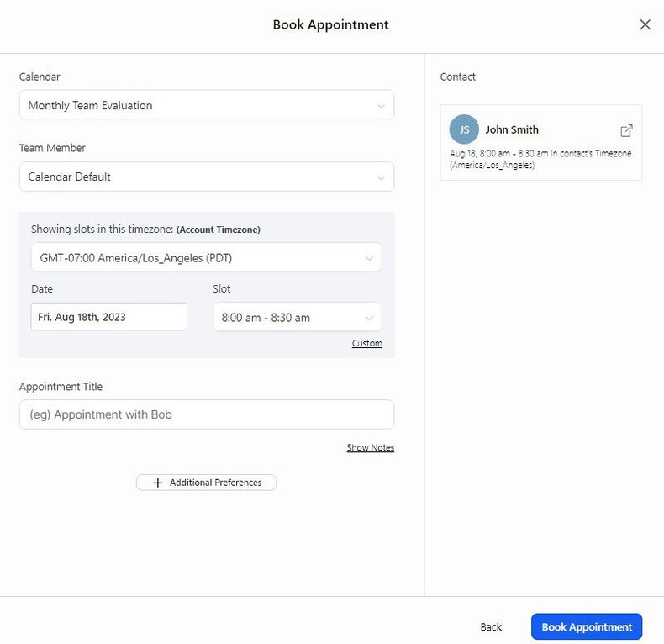The width and height of the screenshot is (664, 644).
Task: Click the Appointment Title field label
Action: pos(61,387)
